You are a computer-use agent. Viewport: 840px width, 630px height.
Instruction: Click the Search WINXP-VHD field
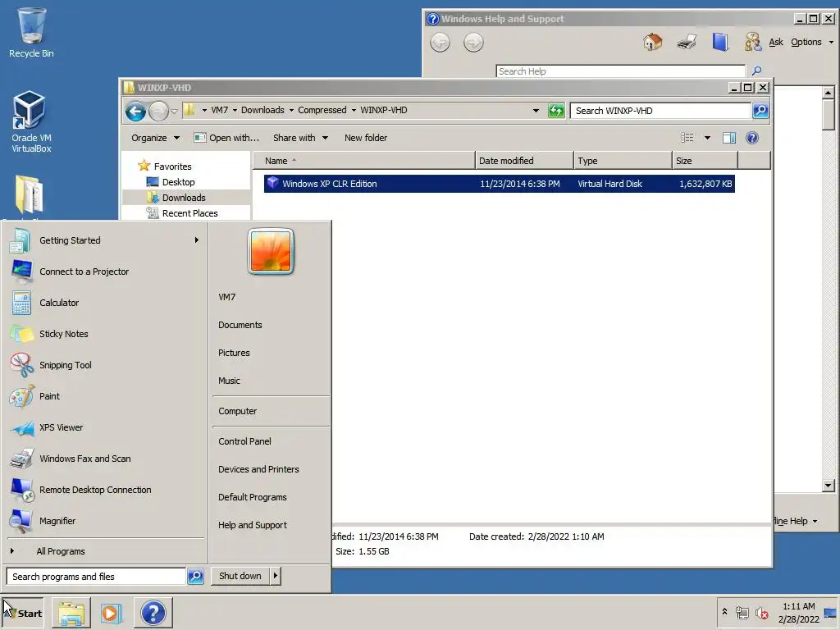660,111
